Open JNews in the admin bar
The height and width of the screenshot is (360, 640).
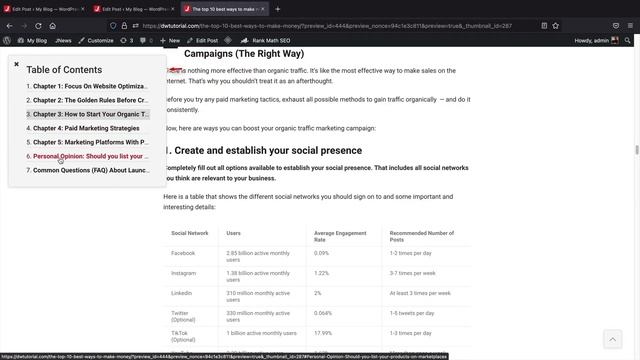click(x=63, y=40)
